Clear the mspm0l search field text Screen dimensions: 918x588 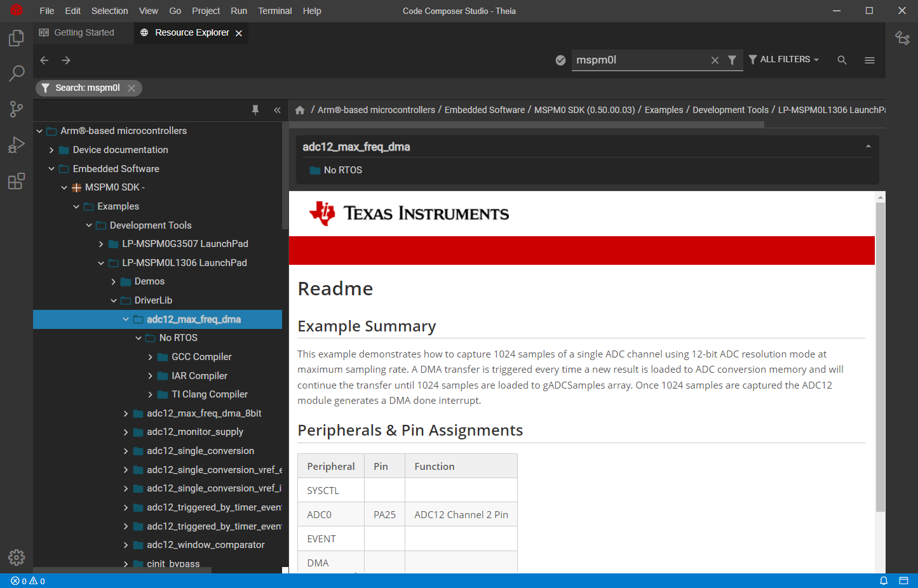click(715, 60)
